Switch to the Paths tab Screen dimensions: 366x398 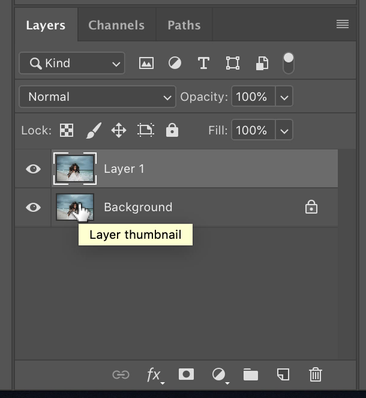pyautogui.click(x=184, y=25)
